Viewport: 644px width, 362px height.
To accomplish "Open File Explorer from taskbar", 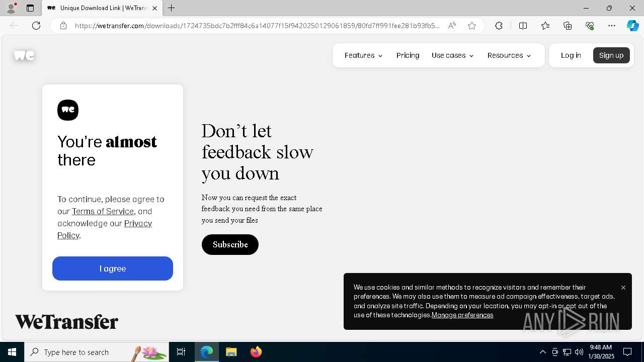I will pos(231,352).
